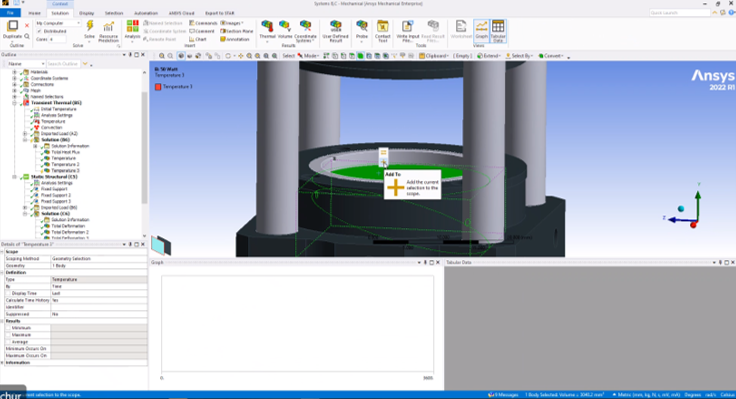
Task: Select Temperature 2 in the outline tree
Action: click(65, 164)
